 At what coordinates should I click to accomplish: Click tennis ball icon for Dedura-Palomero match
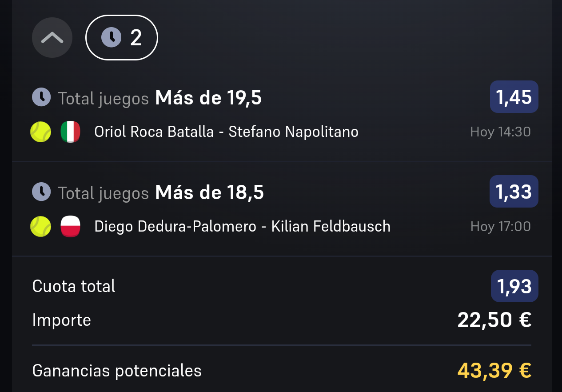pyautogui.click(x=40, y=227)
